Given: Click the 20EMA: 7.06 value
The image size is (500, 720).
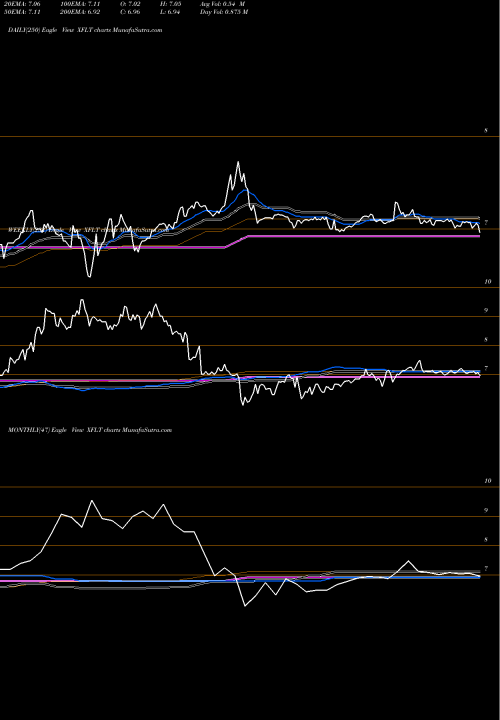Looking at the screenshot, I should coord(21,4).
